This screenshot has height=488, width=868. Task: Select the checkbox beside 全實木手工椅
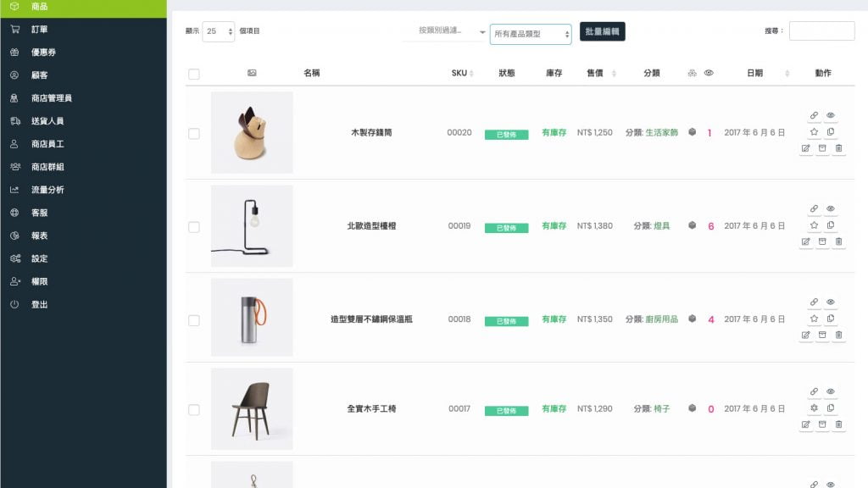194,409
